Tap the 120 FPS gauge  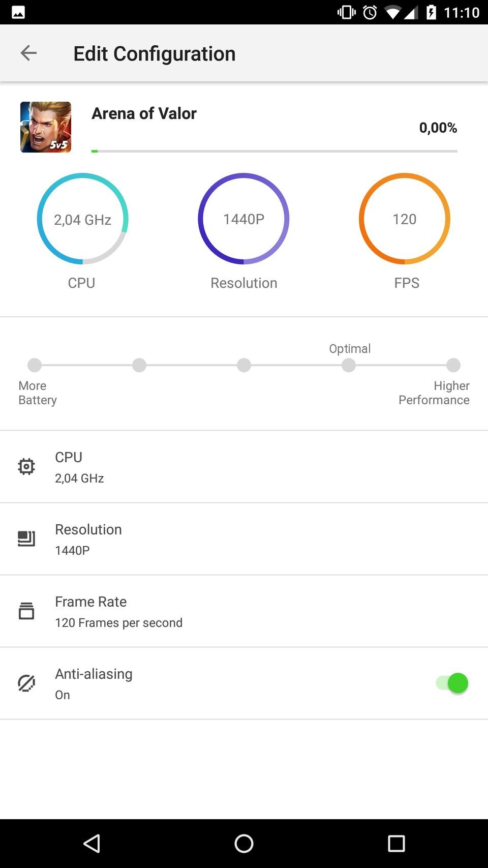point(405,219)
